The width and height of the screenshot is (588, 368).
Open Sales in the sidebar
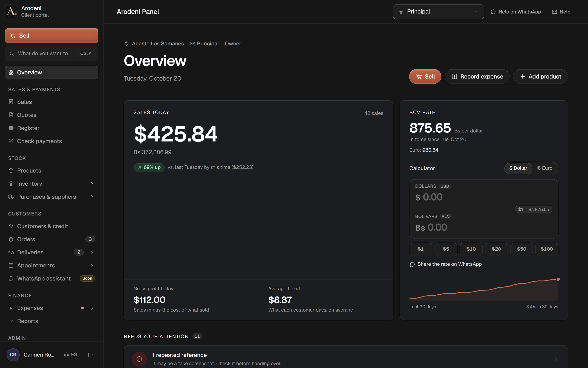click(x=51, y=102)
